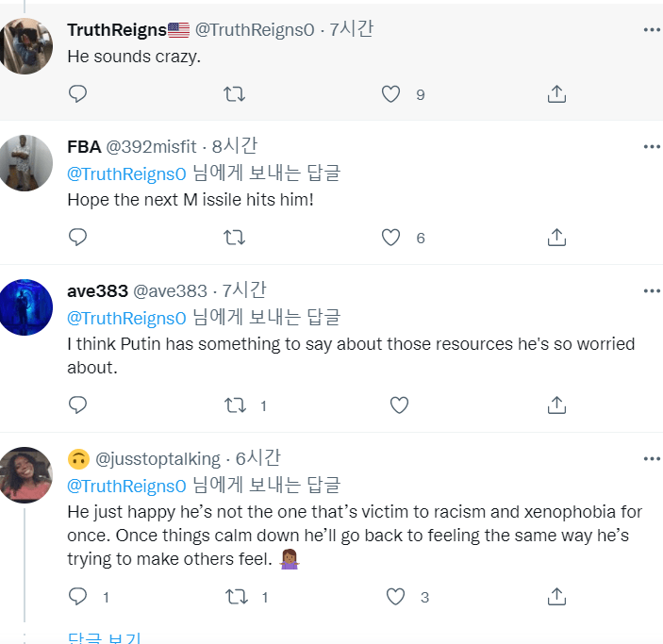Screen dimensions: 663x644
Task: Reply to FBA's missile tweet
Action: (77, 238)
